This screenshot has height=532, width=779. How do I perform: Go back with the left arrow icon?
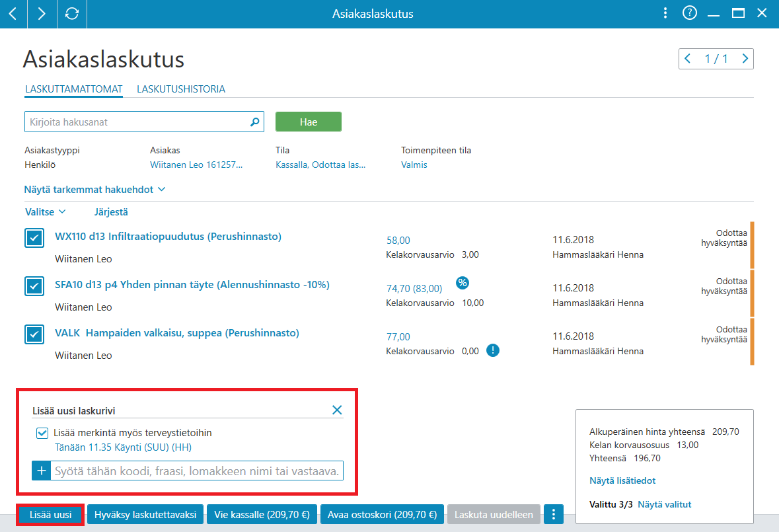[x=13, y=13]
